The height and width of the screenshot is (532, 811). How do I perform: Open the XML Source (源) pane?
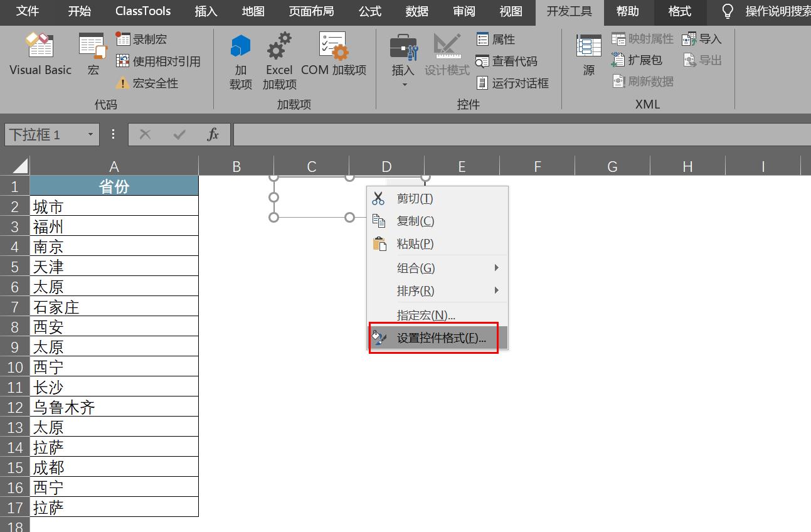(x=588, y=55)
